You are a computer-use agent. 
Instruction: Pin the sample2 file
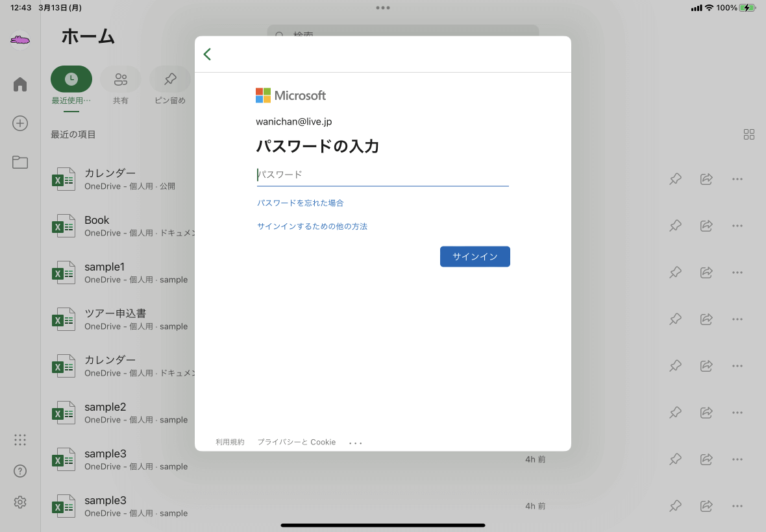(675, 413)
